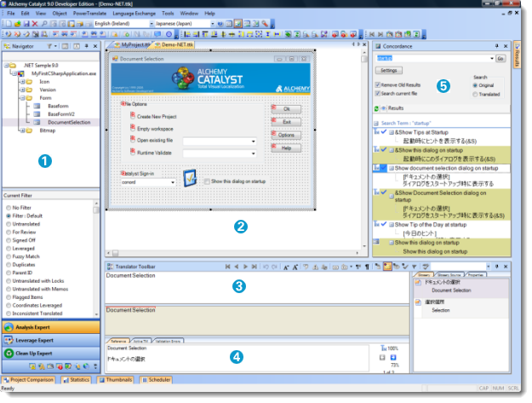Open the PowerTranslate menu
Viewport: 532px width, 403px height.
click(89, 14)
